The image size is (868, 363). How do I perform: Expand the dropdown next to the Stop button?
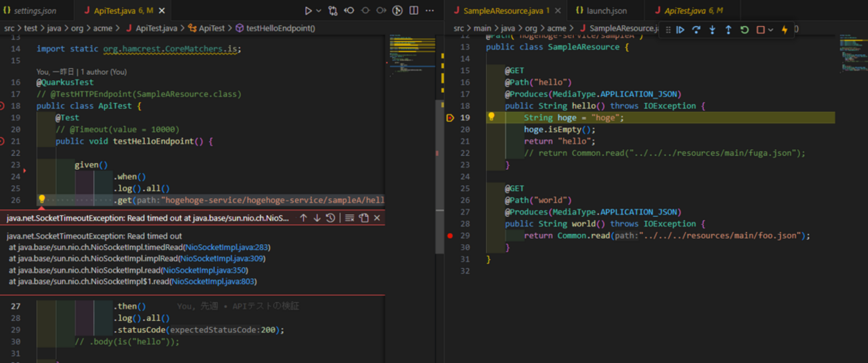(x=771, y=29)
